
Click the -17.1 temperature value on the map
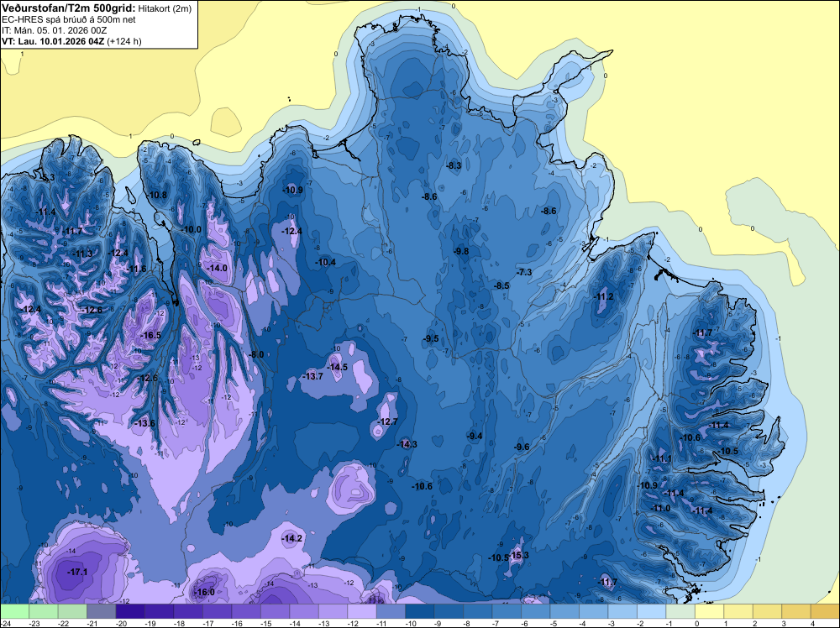(77, 572)
